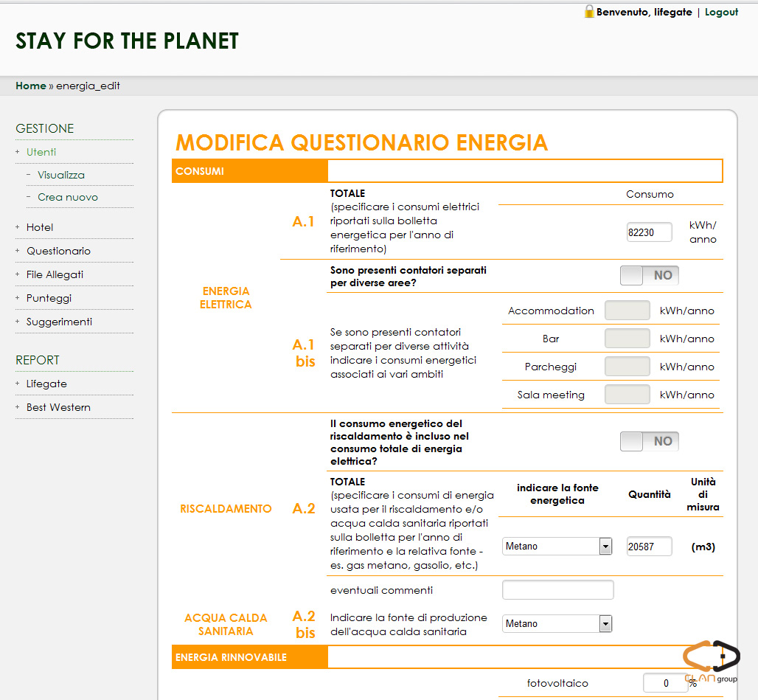The image size is (758, 700).
Task: Open the Best Western report
Action: point(58,407)
